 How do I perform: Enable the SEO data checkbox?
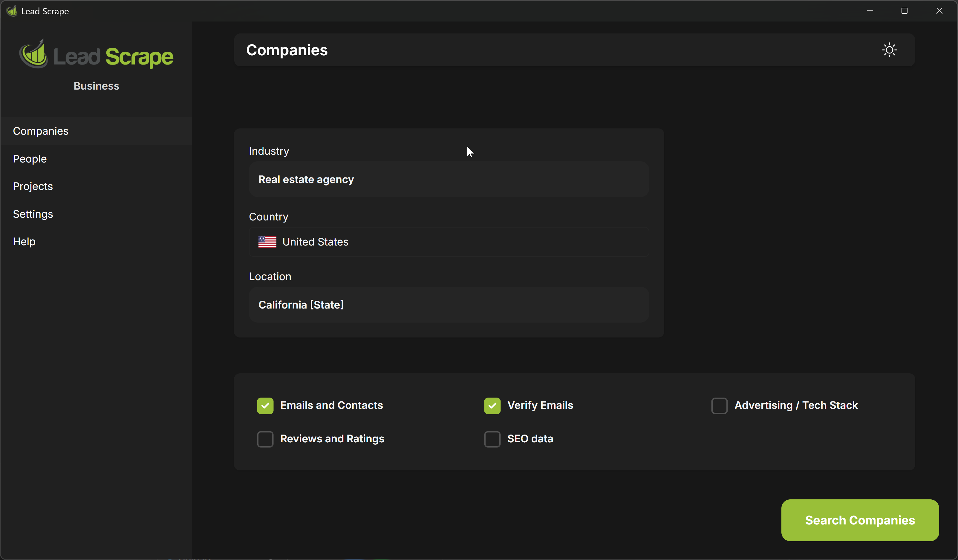point(492,439)
